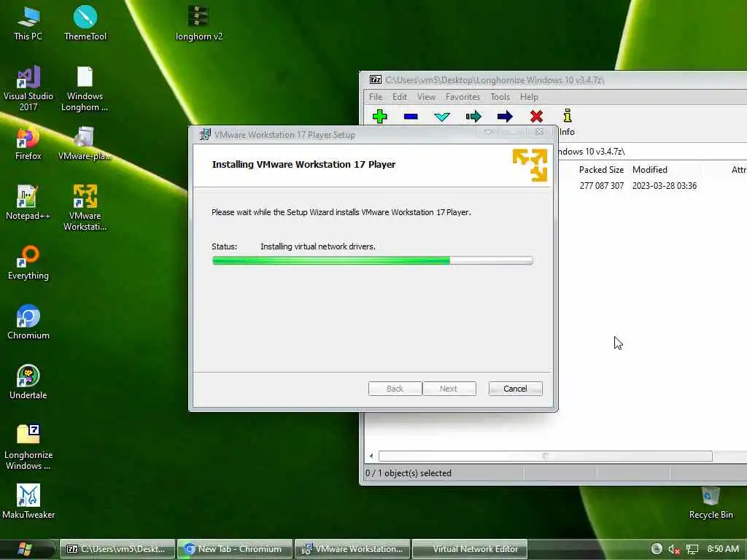Click the 7-Zip Delete red X icon

coord(536,116)
